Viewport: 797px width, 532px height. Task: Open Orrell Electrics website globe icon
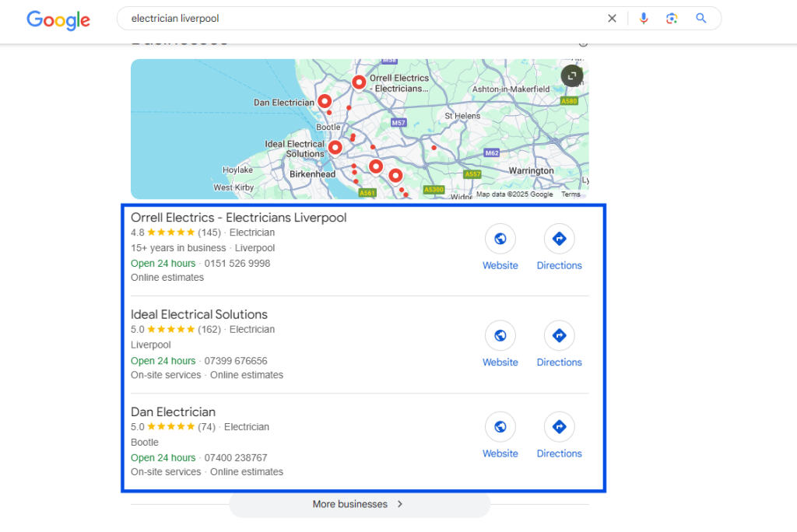click(x=500, y=238)
